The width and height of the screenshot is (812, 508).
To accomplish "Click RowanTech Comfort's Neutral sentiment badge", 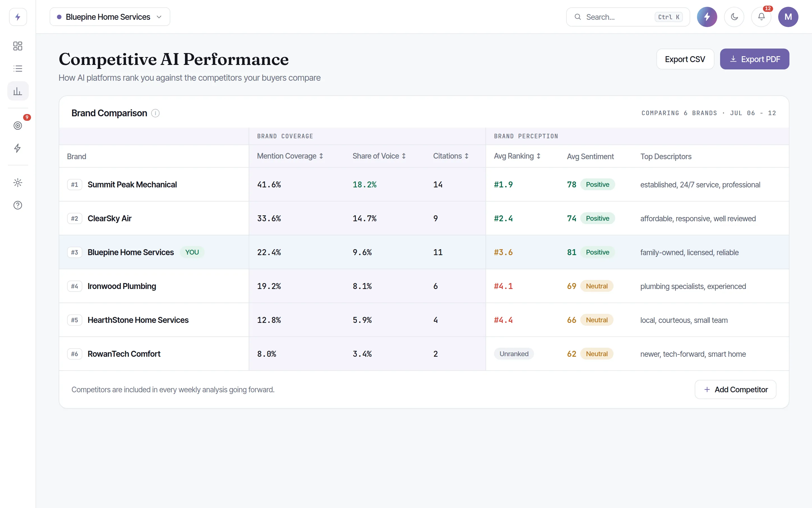I will click(597, 354).
